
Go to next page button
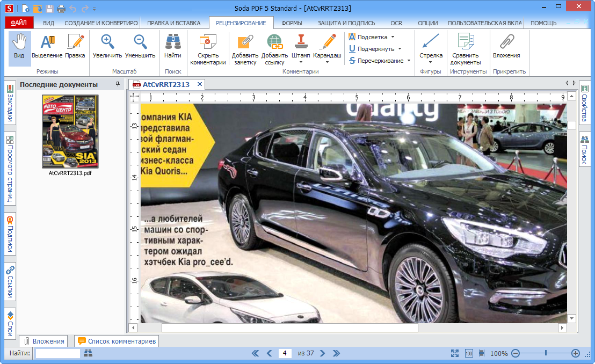323,353
